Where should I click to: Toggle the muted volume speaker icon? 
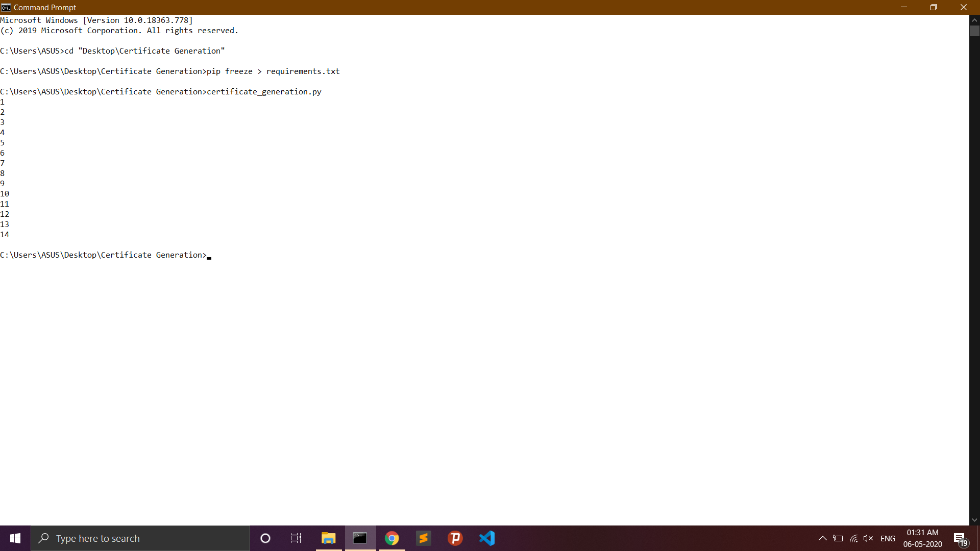[x=868, y=538]
